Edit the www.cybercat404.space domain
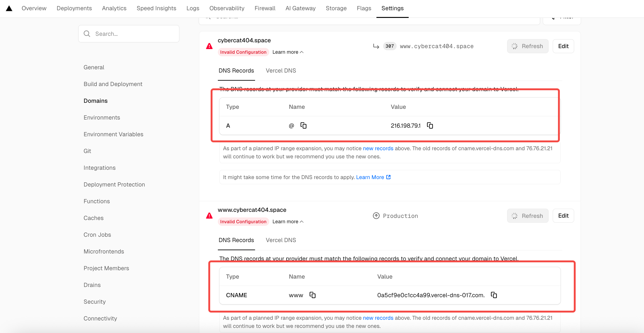The image size is (644, 333). point(563,216)
